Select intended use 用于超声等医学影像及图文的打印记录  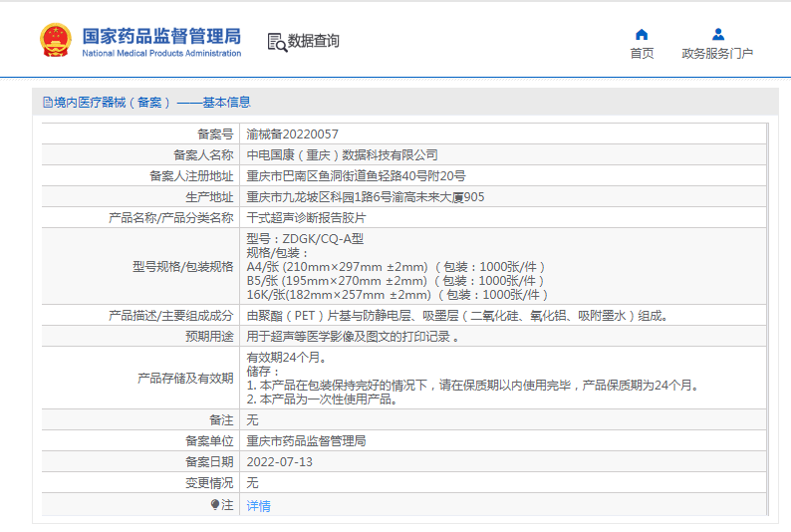pos(352,337)
